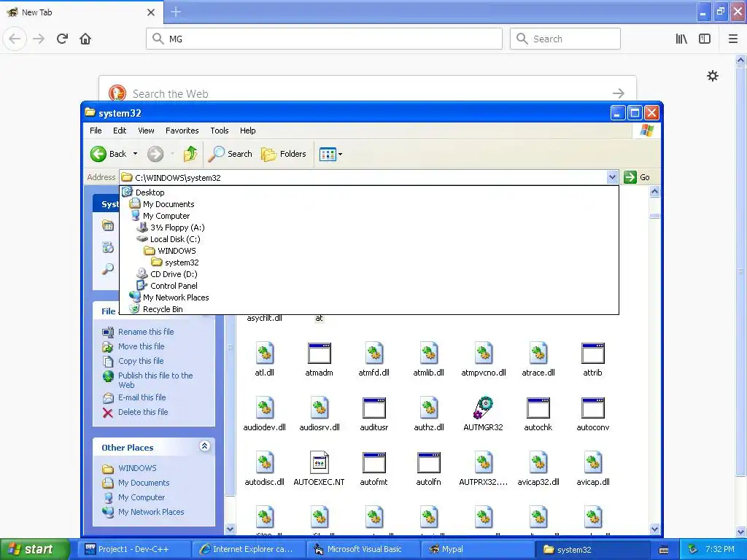747x560 pixels.
Task: Select the autodisc.dll file icon
Action: coord(264,463)
